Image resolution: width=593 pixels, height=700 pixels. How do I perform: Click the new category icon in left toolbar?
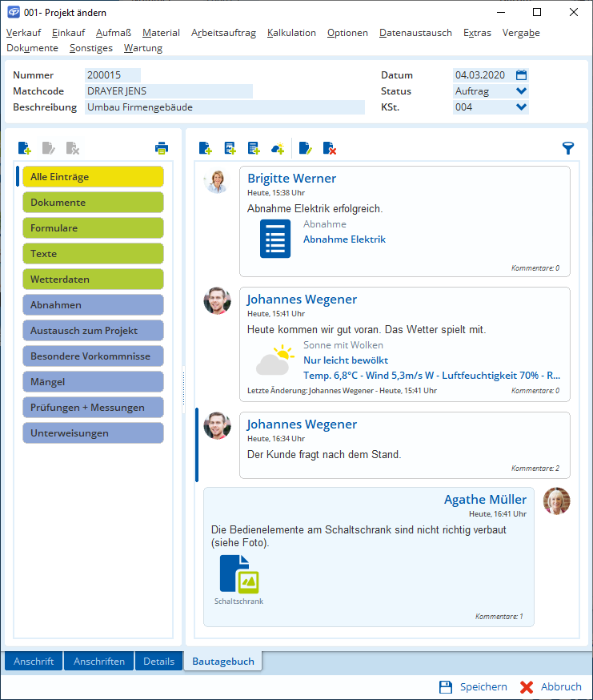coord(24,147)
